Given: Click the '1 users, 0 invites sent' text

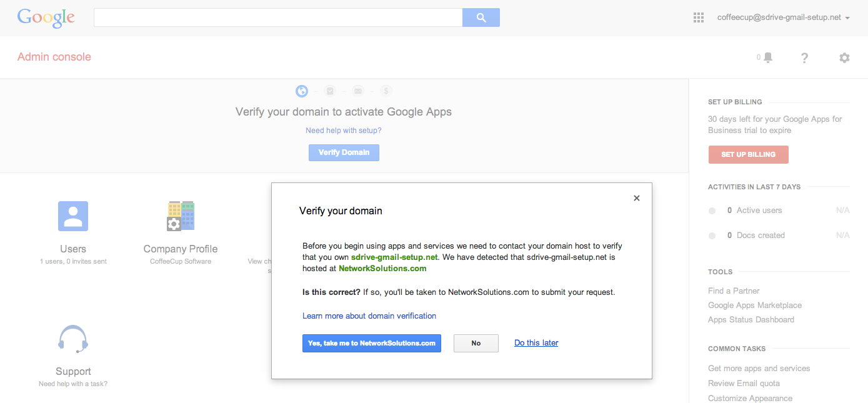Looking at the screenshot, I should tap(73, 261).
